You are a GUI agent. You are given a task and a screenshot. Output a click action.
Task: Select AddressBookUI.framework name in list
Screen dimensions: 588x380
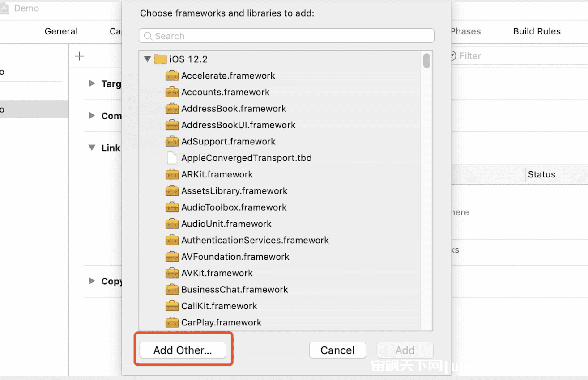coord(239,125)
